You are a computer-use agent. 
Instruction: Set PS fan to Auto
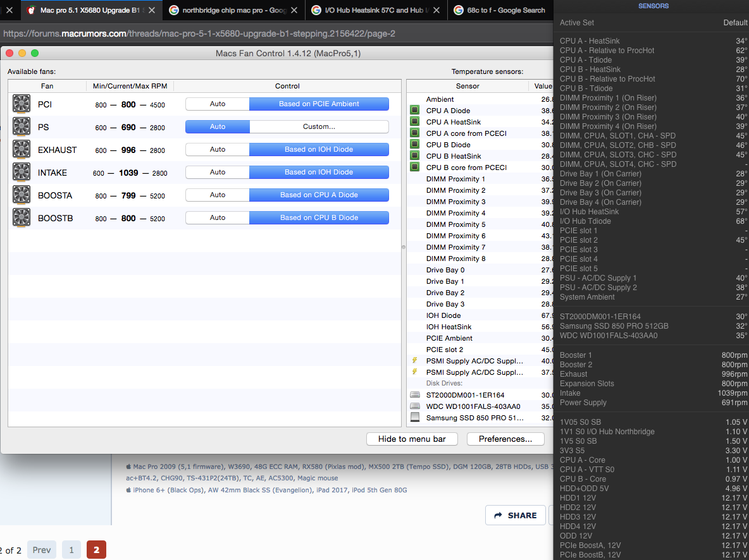(218, 126)
